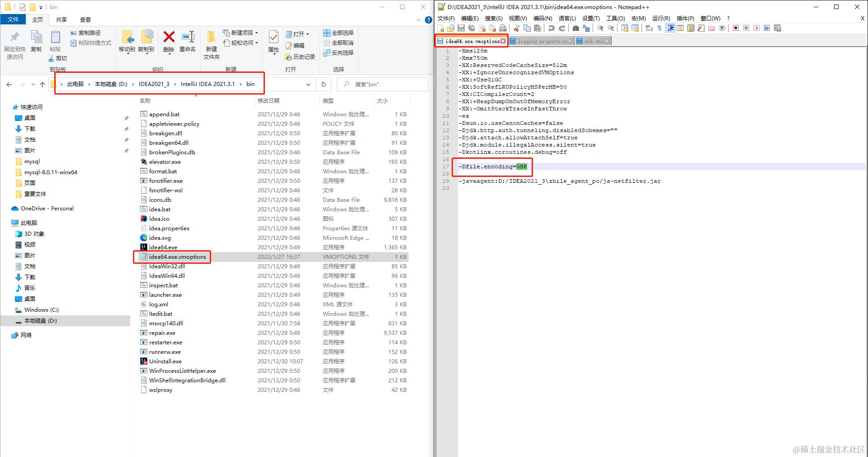
Task: Refresh the Explorer folder view
Action: coord(324,84)
